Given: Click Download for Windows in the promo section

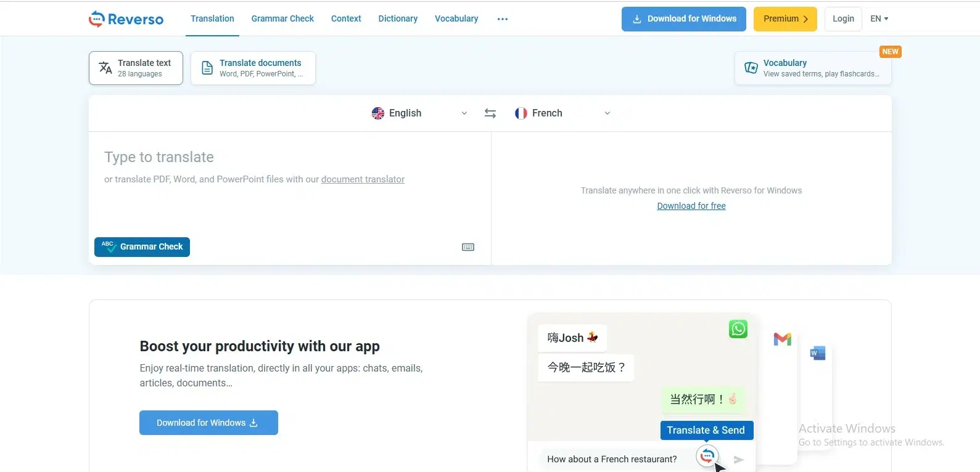Looking at the screenshot, I should pos(208,423).
